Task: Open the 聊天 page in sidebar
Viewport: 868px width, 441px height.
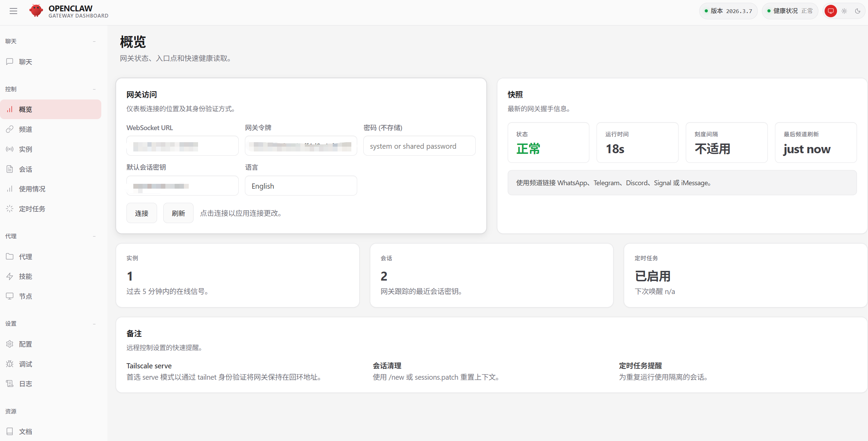Action: tap(51, 62)
